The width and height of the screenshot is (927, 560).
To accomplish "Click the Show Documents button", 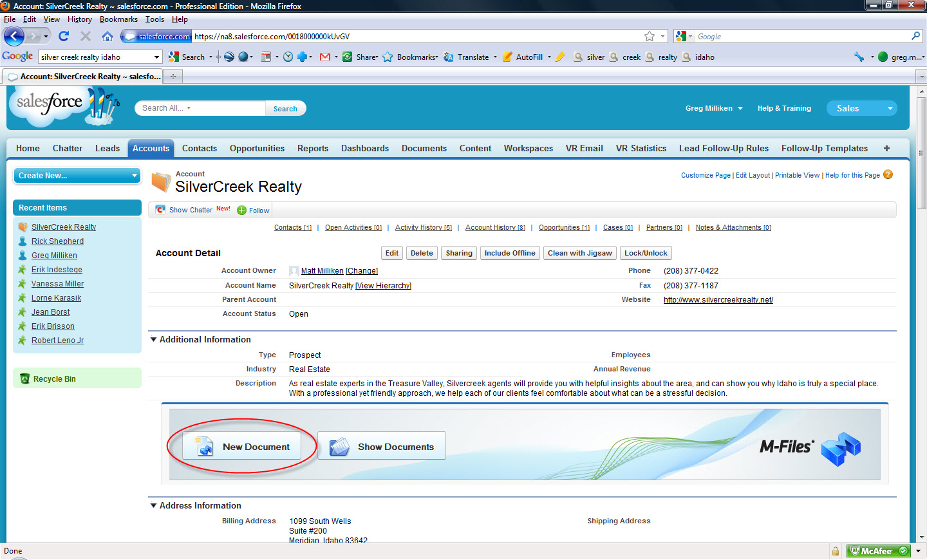I will [382, 447].
